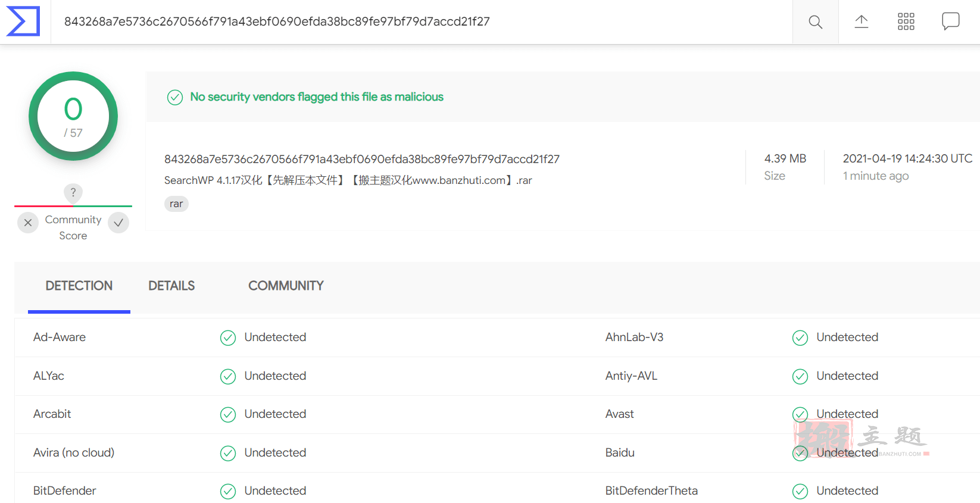This screenshot has height=503, width=980.
Task: Open the comment bubble icon
Action: click(x=951, y=21)
